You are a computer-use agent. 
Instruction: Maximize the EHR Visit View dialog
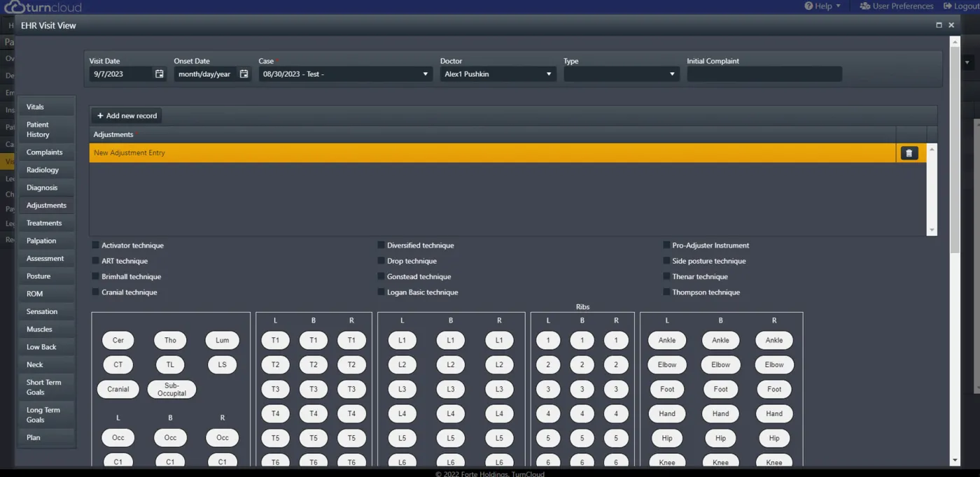tap(939, 25)
